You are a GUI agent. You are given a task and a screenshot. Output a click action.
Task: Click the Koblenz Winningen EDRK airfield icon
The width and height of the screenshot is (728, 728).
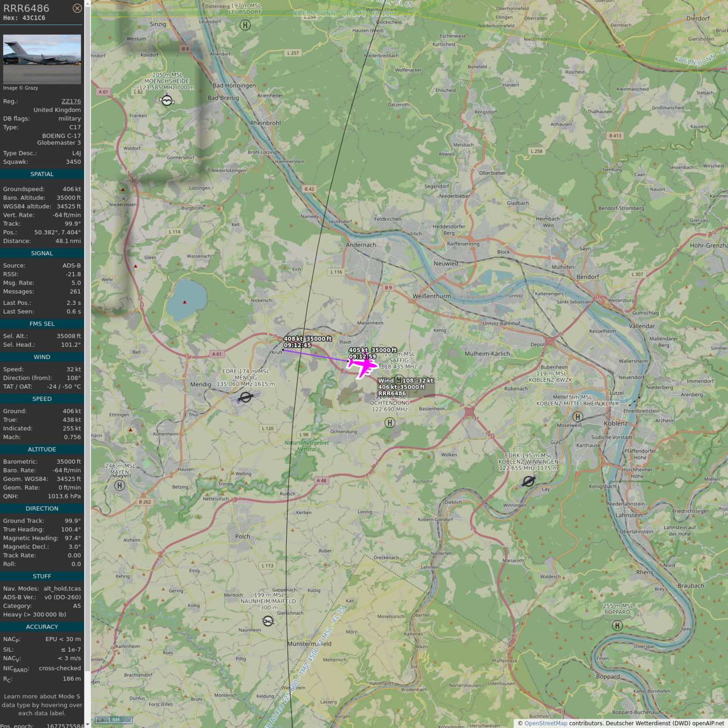(x=528, y=481)
